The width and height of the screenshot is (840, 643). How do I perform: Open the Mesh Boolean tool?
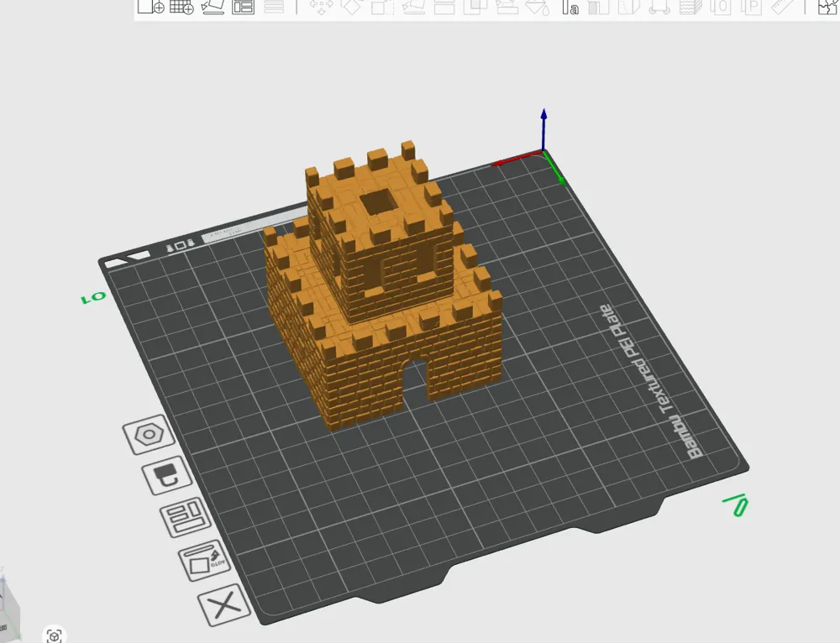pos(475,7)
